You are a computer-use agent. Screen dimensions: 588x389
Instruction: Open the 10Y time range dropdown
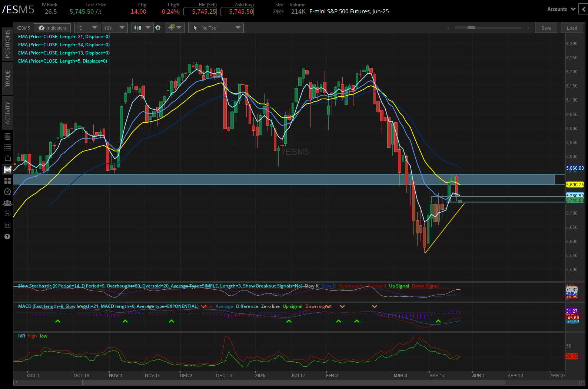pos(114,28)
